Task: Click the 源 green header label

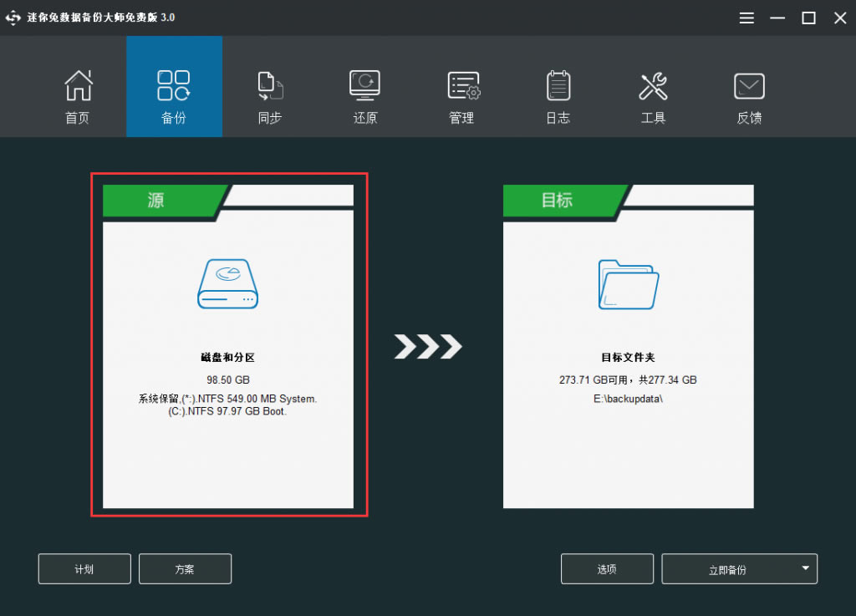Action: [156, 201]
